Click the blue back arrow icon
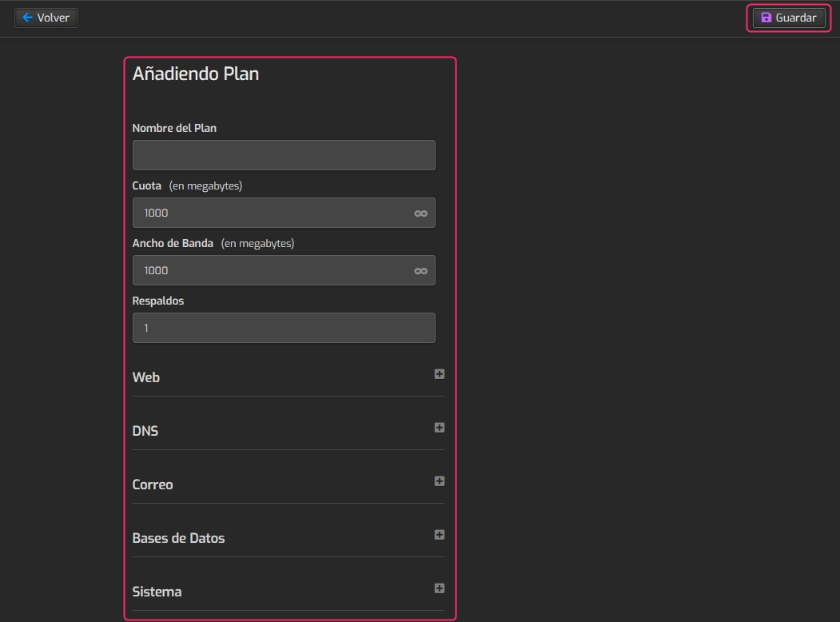The height and width of the screenshot is (622, 840). pyautogui.click(x=27, y=18)
